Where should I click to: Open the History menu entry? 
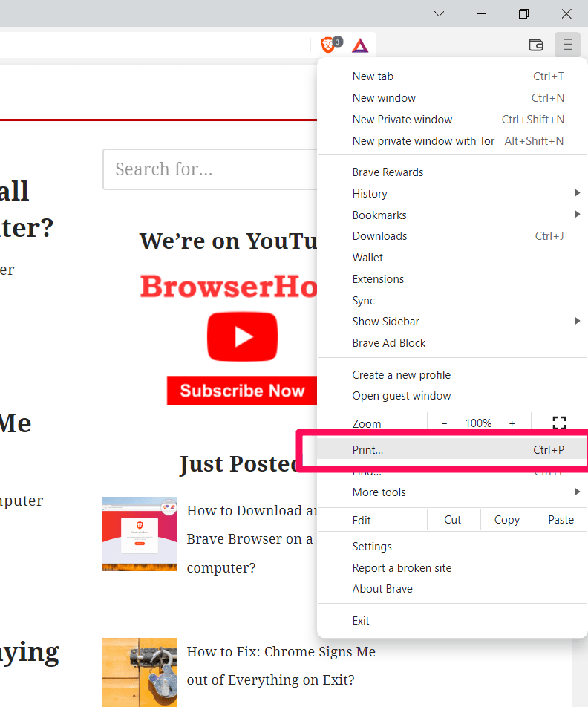(x=452, y=193)
